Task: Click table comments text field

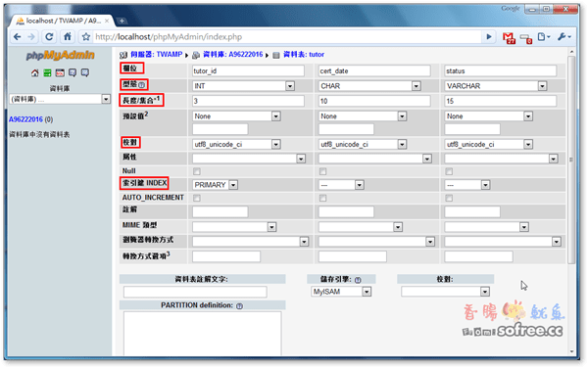Action: coord(195,292)
